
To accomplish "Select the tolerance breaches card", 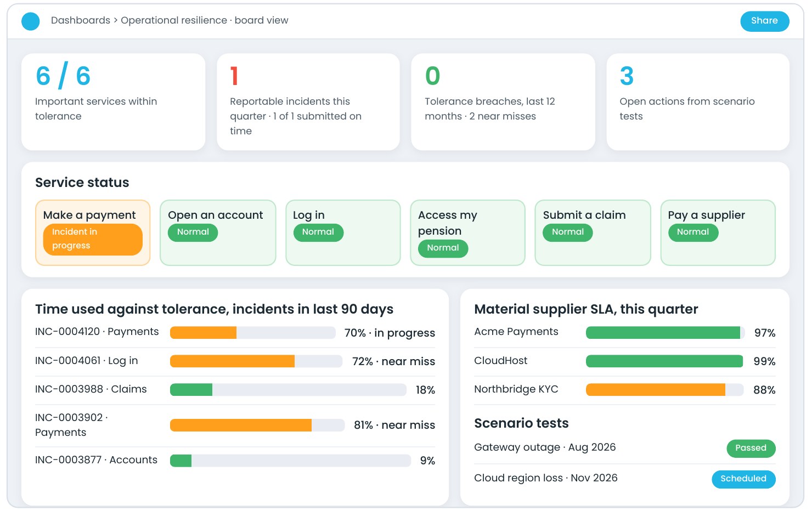I will click(x=503, y=102).
